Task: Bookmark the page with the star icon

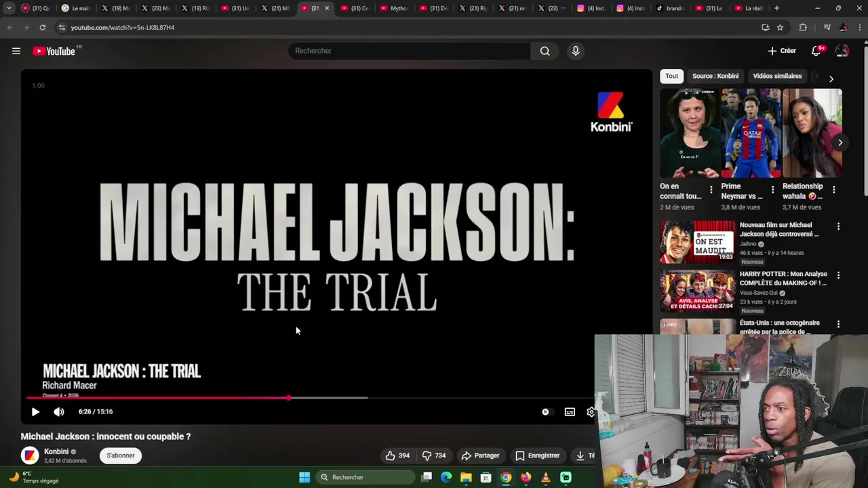Action: click(x=780, y=27)
